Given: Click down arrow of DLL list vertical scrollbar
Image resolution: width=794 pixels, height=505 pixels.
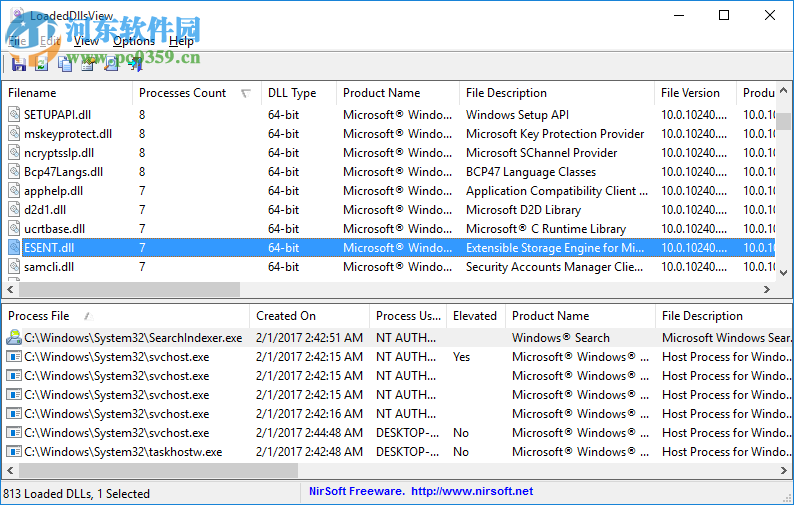Looking at the screenshot, I should pos(784,273).
